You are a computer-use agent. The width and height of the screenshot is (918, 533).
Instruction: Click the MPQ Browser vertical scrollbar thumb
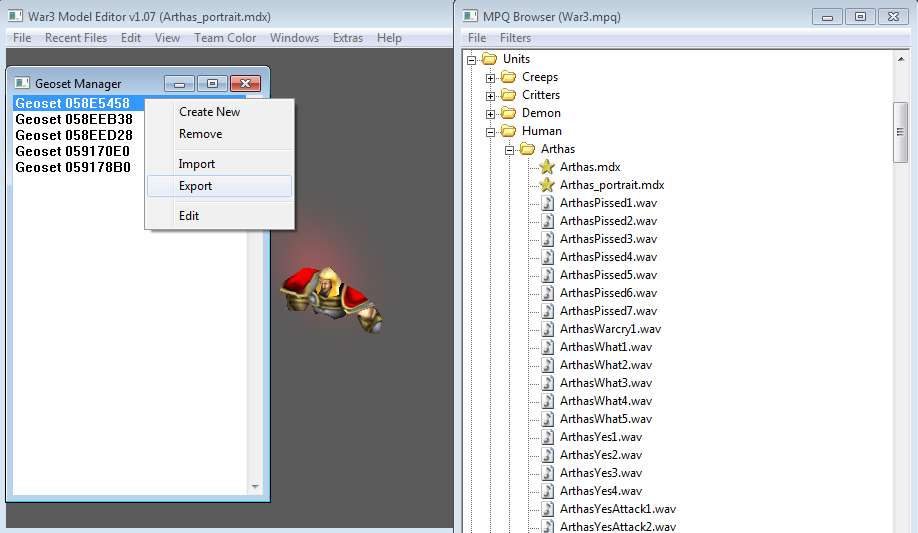pos(900,132)
